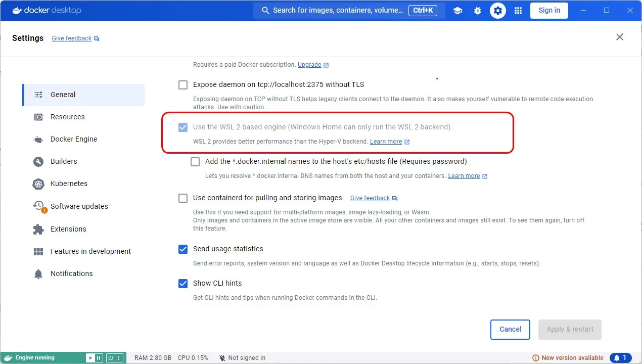Viewport: 642px width, 364px height.
Task: Click the Sign in button
Action: coord(549,10)
